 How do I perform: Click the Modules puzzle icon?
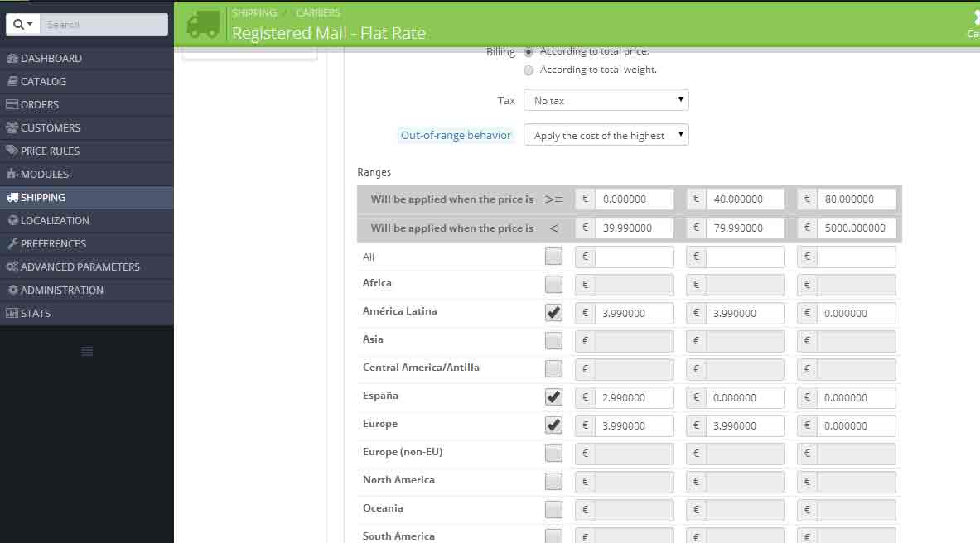point(12,174)
